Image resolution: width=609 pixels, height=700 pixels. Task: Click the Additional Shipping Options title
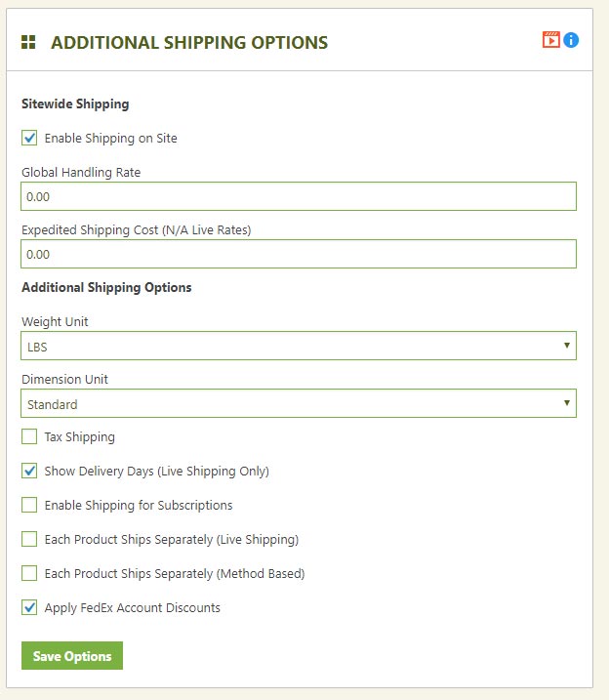(189, 42)
